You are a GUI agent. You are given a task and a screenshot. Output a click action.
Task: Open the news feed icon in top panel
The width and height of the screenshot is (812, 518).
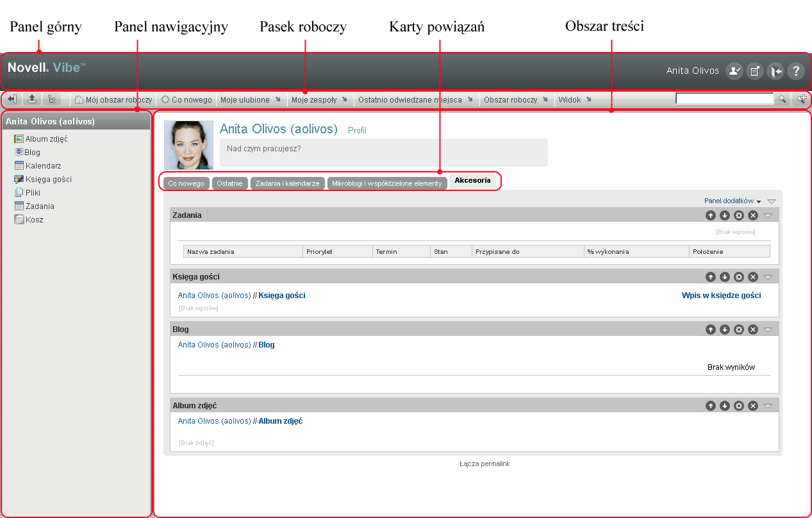click(754, 71)
